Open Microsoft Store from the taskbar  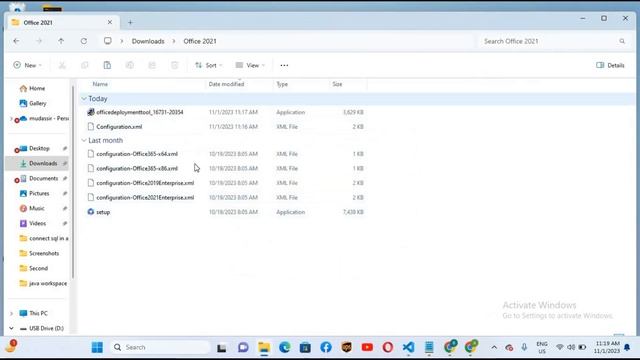[305, 347]
